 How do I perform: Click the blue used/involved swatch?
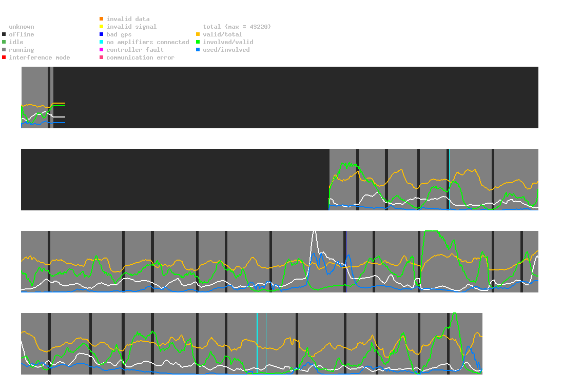click(198, 50)
